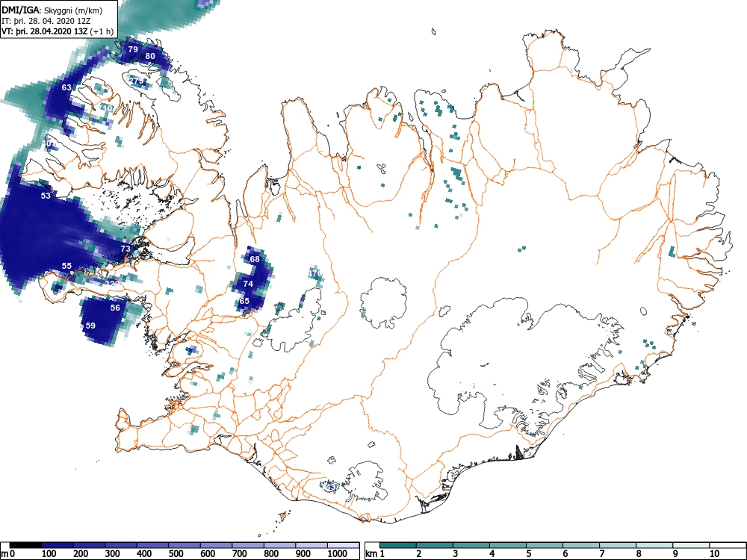Click the '400' metre legend label
The width and height of the screenshot is (747, 560).
coord(144,554)
